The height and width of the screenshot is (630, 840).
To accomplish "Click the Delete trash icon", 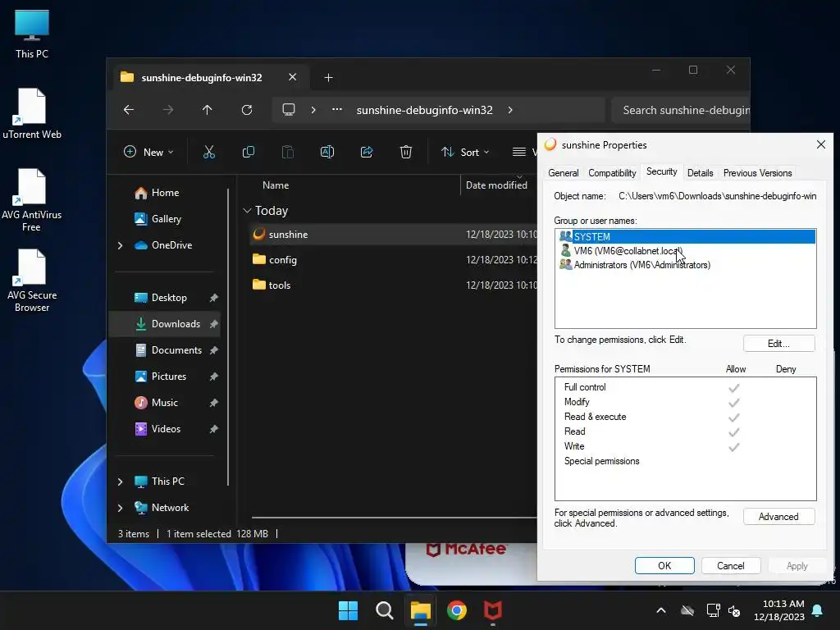I will coord(406,152).
